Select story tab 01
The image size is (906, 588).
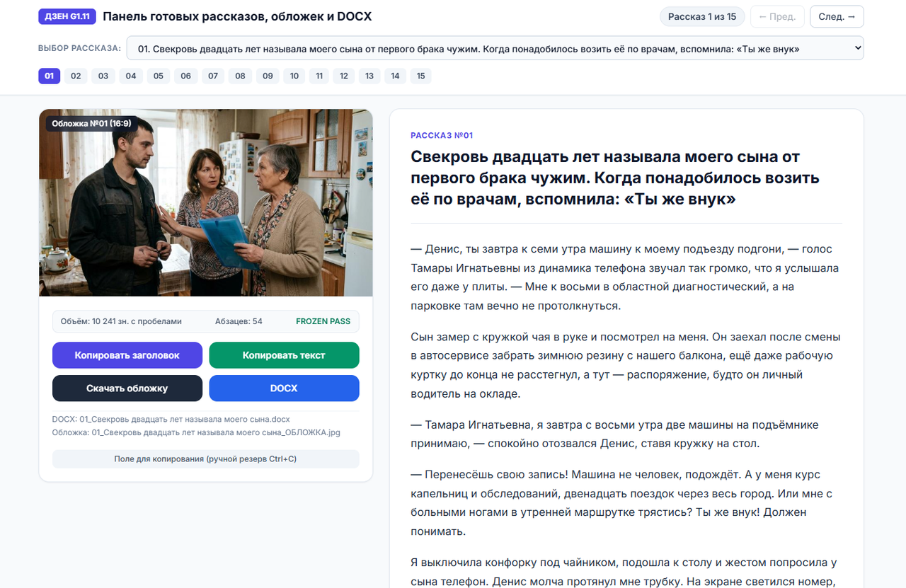coord(49,76)
